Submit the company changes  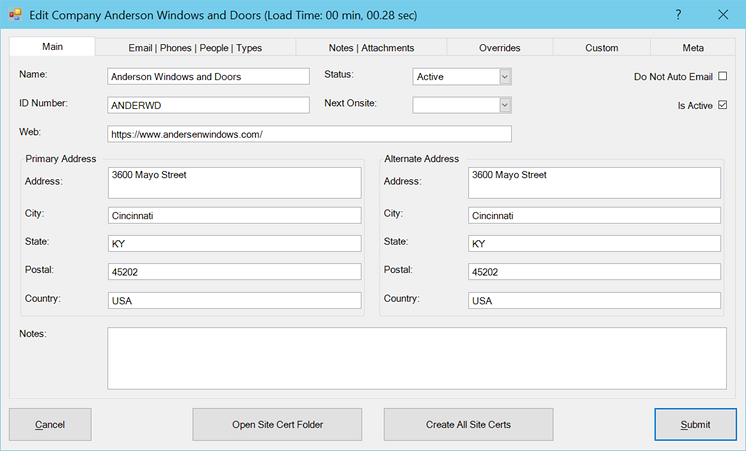point(695,424)
